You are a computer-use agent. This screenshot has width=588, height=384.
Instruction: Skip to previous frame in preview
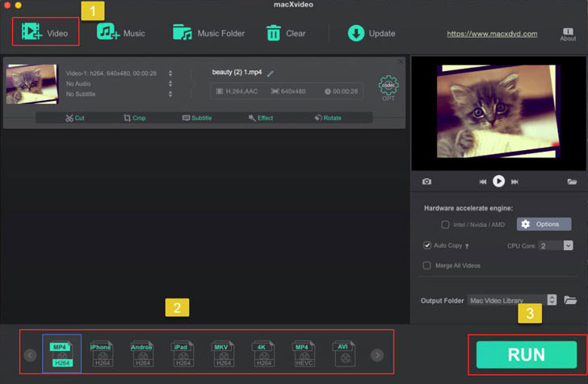pyautogui.click(x=483, y=182)
